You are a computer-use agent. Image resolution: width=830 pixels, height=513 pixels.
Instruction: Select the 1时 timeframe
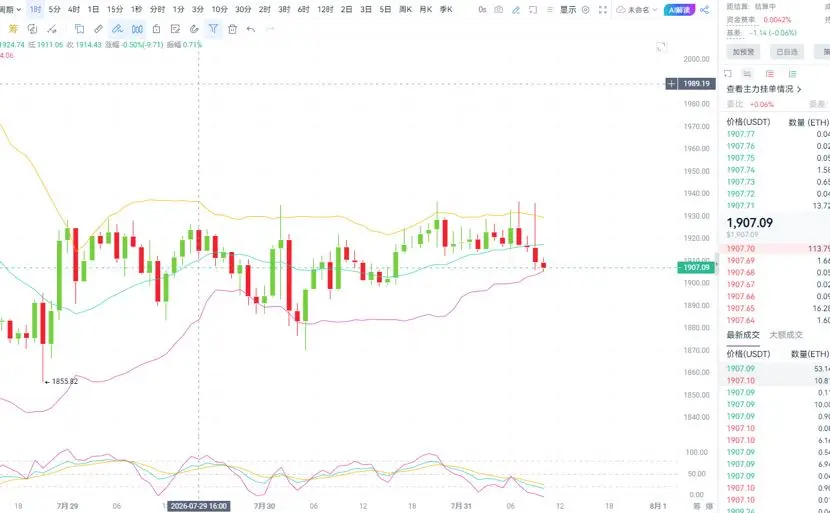click(x=35, y=10)
